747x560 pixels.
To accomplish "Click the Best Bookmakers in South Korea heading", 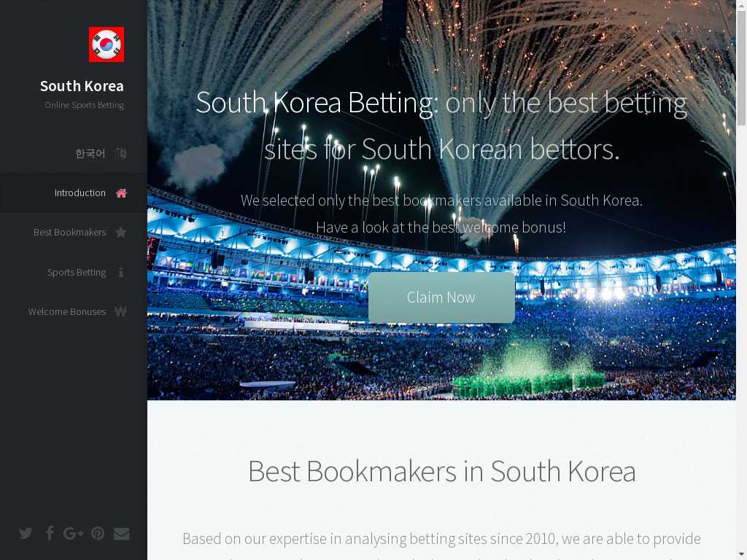I will tap(441, 472).
